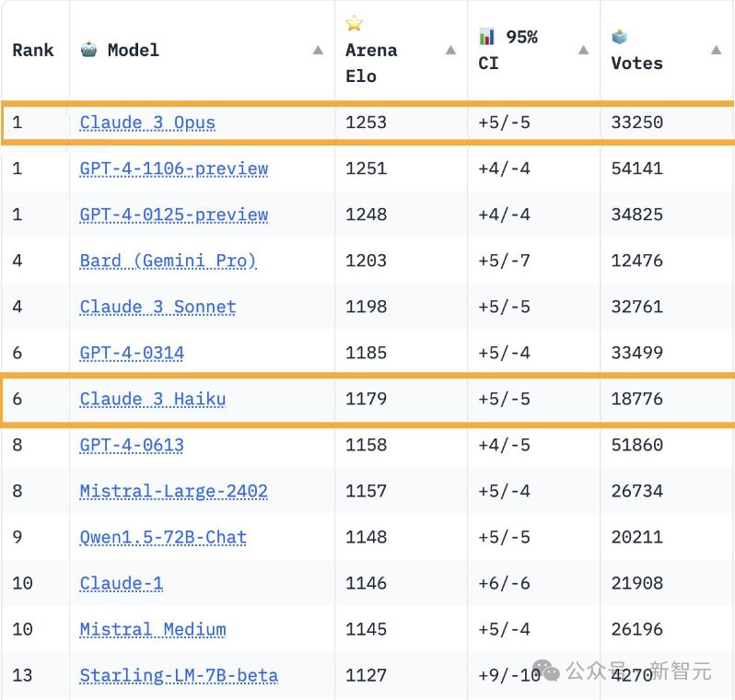Click the robot icon beside Model header
Image resolution: width=735 pixels, height=700 pixels.
[x=88, y=50]
